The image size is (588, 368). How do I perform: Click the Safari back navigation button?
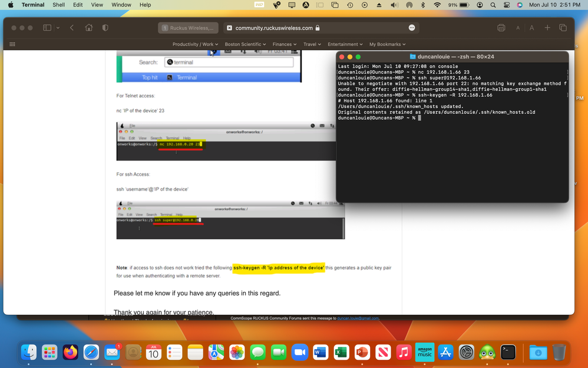[x=71, y=27]
